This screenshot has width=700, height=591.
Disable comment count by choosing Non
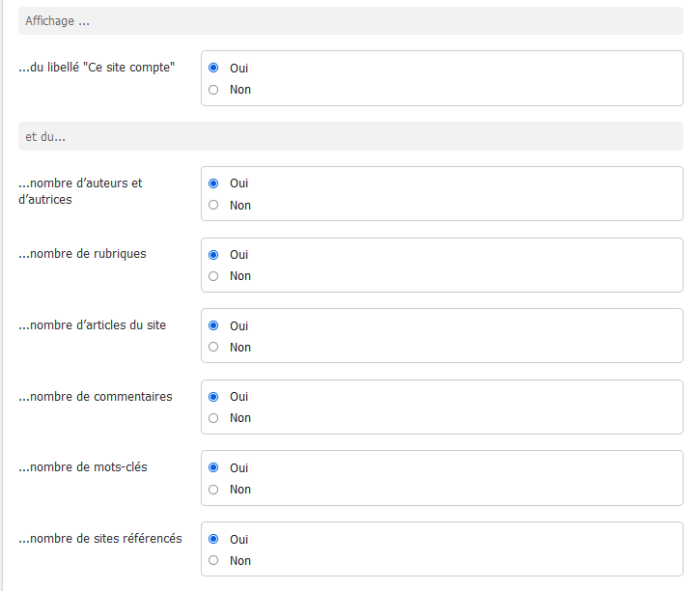click(214, 418)
